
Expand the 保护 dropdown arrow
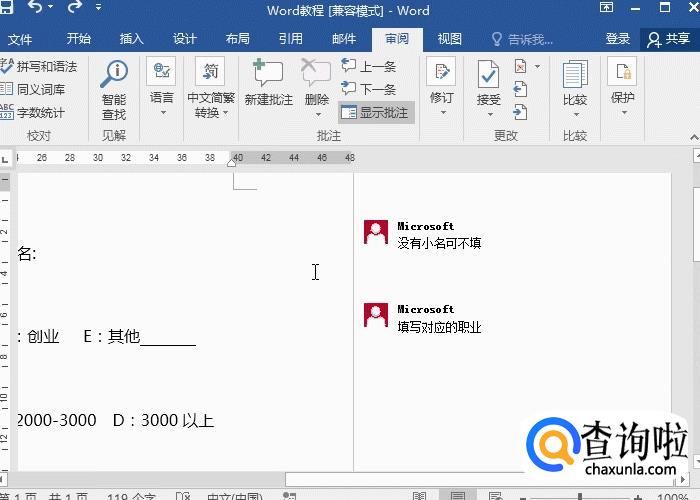(x=625, y=112)
